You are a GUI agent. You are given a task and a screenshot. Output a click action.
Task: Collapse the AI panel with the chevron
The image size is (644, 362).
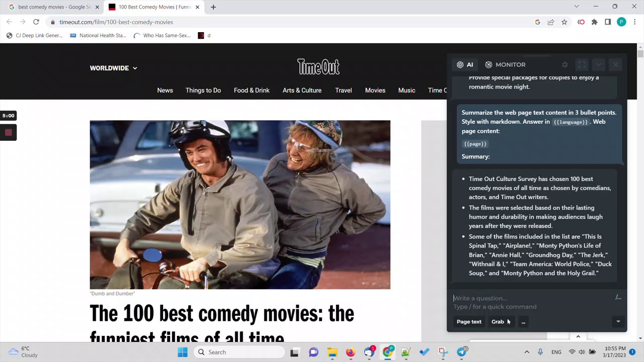[x=598, y=65]
